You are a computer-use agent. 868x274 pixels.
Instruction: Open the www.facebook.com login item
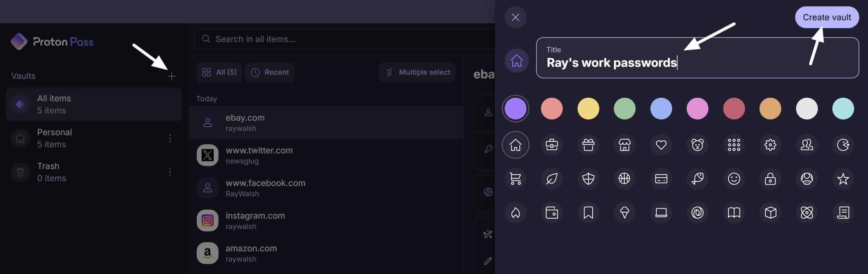click(326, 188)
